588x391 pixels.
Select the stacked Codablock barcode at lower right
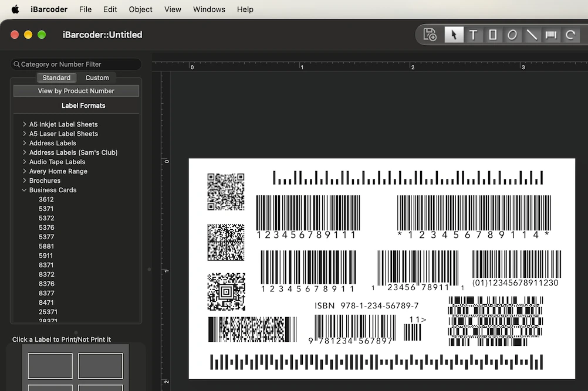[495, 321]
